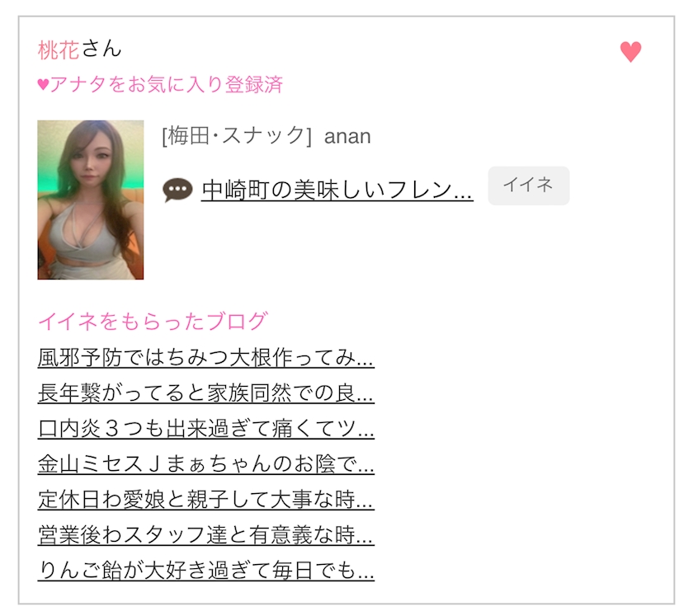Image resolution: width=693 pixels, height=616 pixels.
Task: Click the [梅田・スナック] area label
Action: pyautogui.click(x=237, y=136)
